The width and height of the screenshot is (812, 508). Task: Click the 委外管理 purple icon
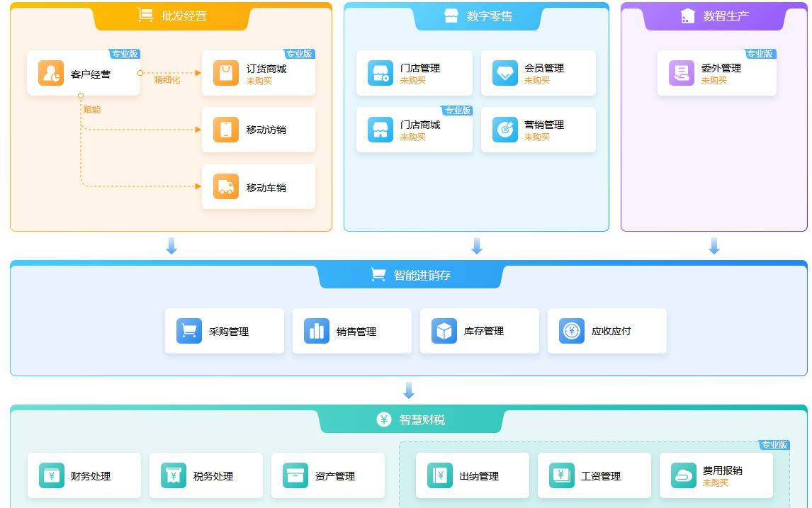click(682, 73)
